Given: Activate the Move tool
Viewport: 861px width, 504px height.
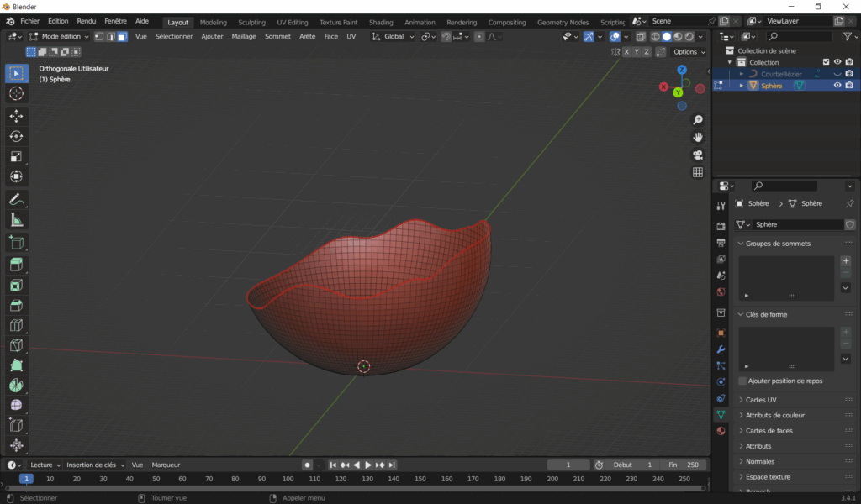Looking at the screenshot, I should click(x=17, y=116).
